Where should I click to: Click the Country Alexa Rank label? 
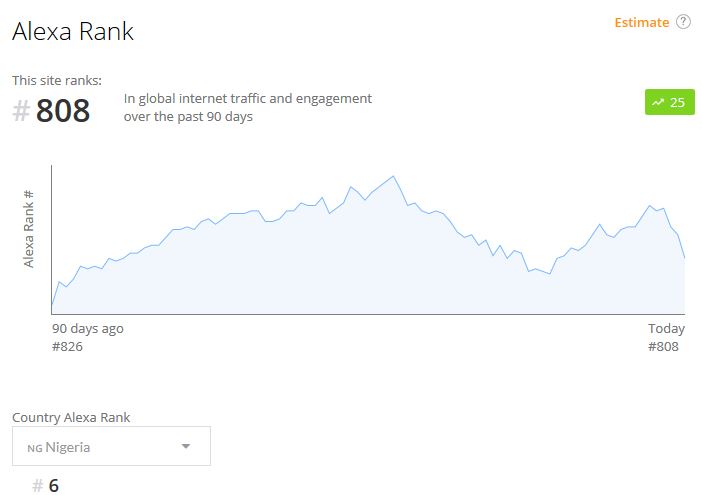point(71,417)
